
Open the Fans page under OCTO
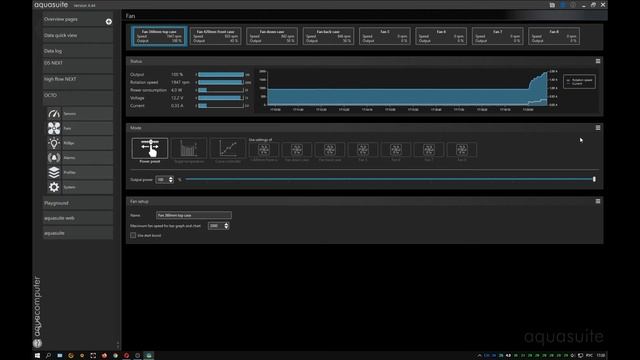coord(87,128)
